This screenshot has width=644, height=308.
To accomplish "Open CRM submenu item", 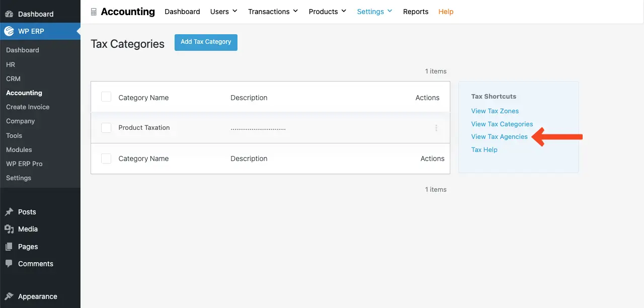I will (13, 79).
